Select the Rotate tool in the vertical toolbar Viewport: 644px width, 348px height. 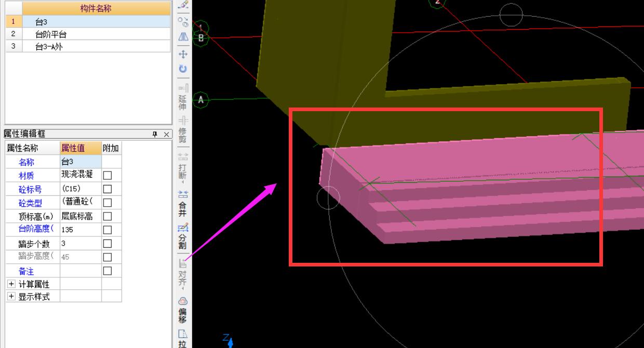(x=183, y=69)
